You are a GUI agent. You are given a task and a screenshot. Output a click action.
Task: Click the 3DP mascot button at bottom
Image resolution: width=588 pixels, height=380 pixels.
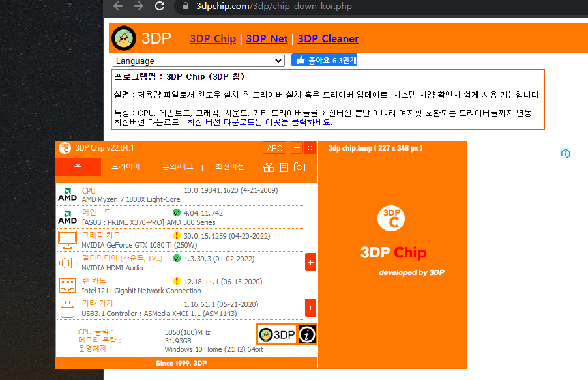coord(277,334)
